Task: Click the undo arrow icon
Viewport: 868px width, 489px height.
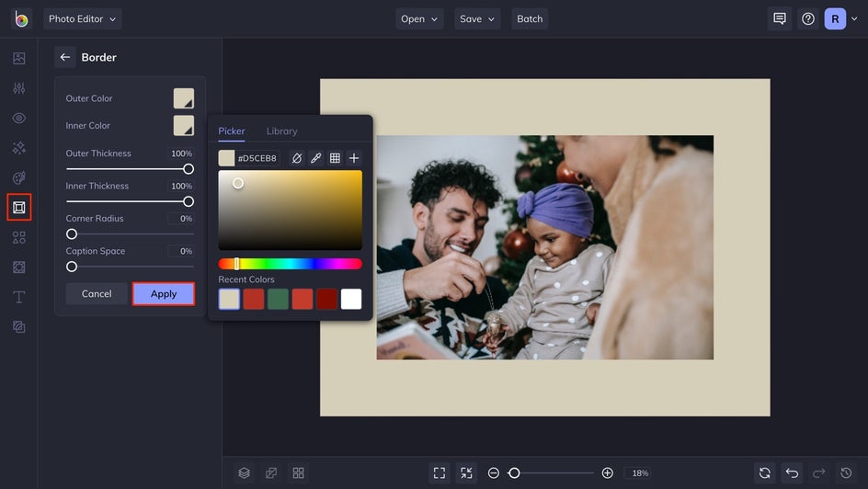Action: click(x=792, y=472)
